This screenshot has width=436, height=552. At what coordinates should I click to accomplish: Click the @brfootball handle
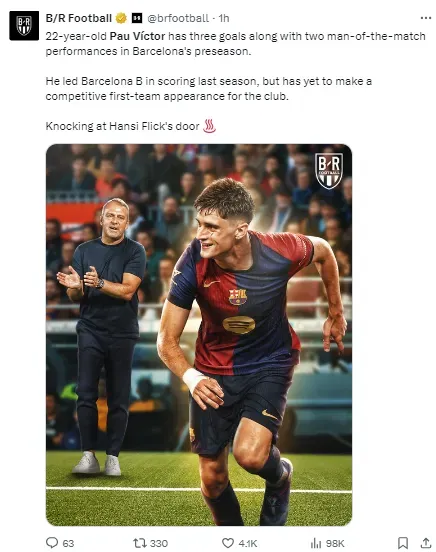178,18
